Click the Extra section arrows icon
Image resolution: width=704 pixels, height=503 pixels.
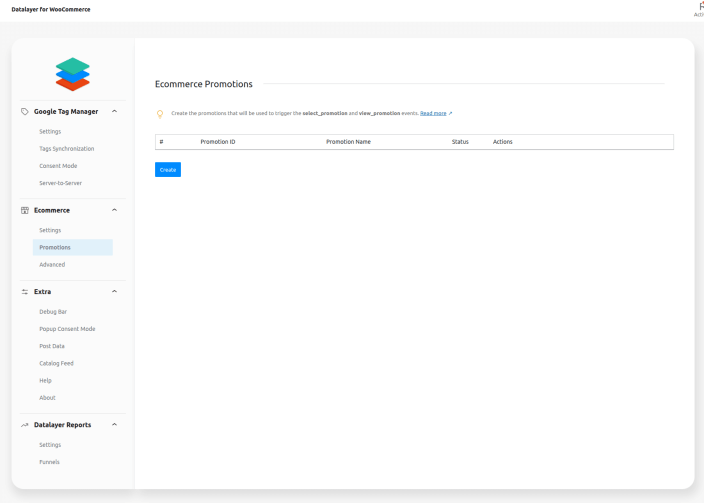[25, 292]
